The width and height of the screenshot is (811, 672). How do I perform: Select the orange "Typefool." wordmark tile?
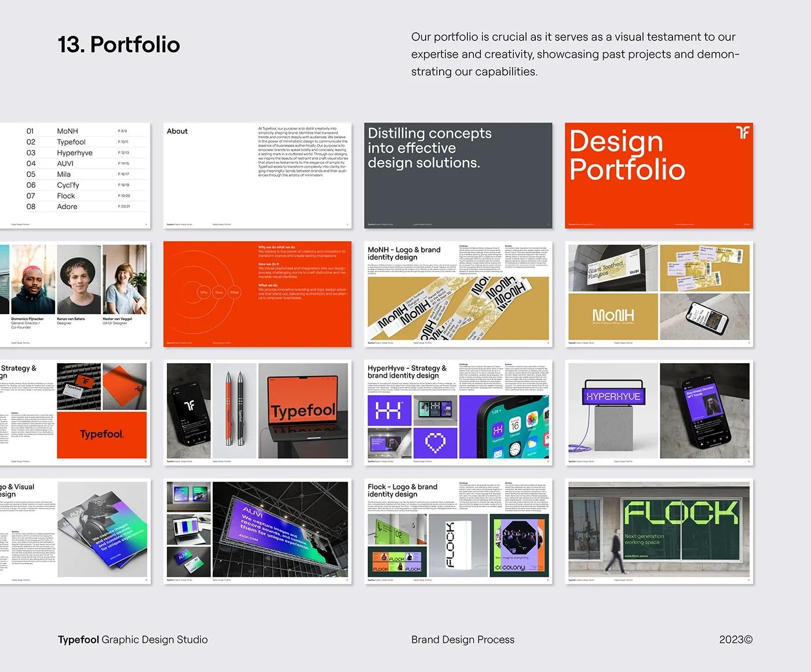point(102,434)
